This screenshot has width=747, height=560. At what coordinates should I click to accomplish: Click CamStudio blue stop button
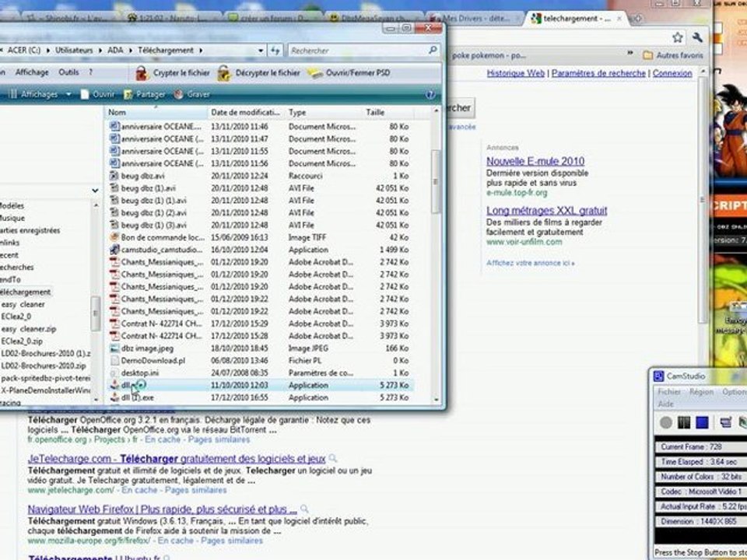coord(702,422)
